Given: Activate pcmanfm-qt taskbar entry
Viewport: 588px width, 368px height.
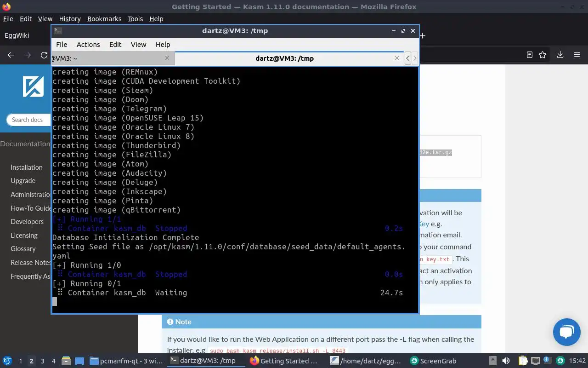Looking at the screenshot, I should coord(126,361).
